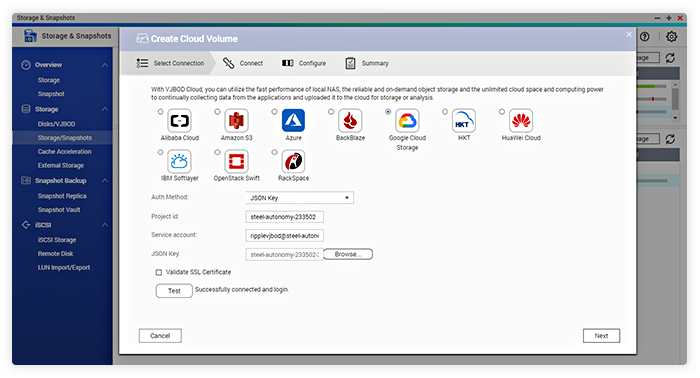Select the HKT radio button
This screenshot has height=378, width=700.
click(445, 112)
